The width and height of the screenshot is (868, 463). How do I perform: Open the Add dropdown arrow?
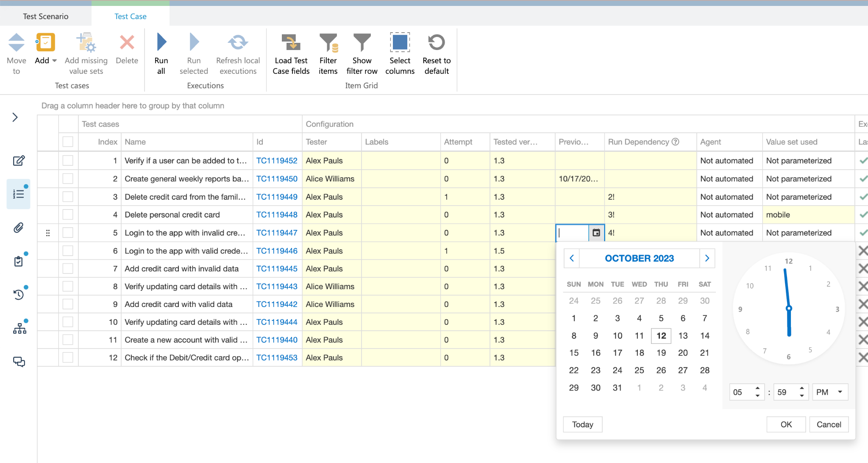point(55,61)
